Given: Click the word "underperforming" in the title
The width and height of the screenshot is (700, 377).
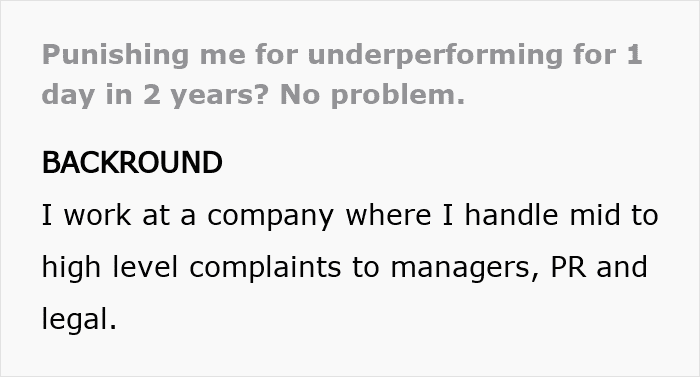Looking at the screenshot, I should [x=435, y=55].
